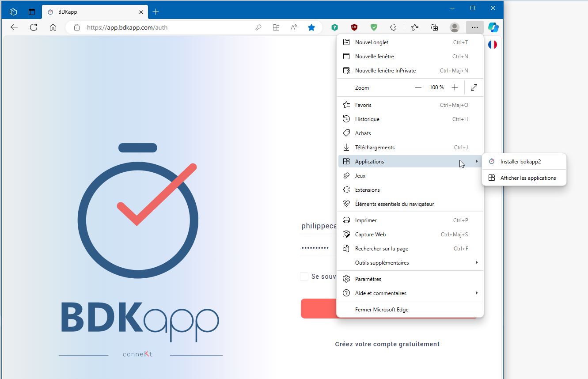
Task: Enter full screen via the zoom arrow icon
Action: [x=474, y=87]
